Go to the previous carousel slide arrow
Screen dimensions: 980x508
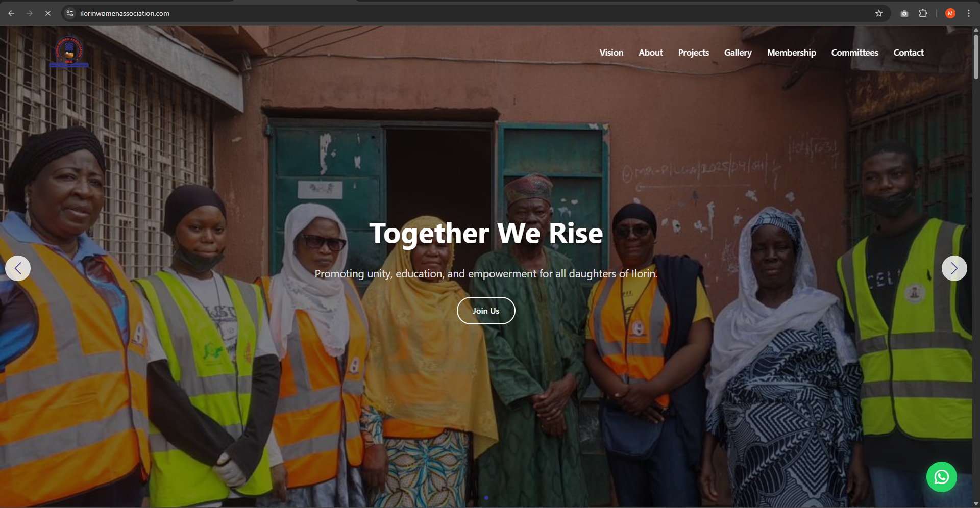coord(18,268)
